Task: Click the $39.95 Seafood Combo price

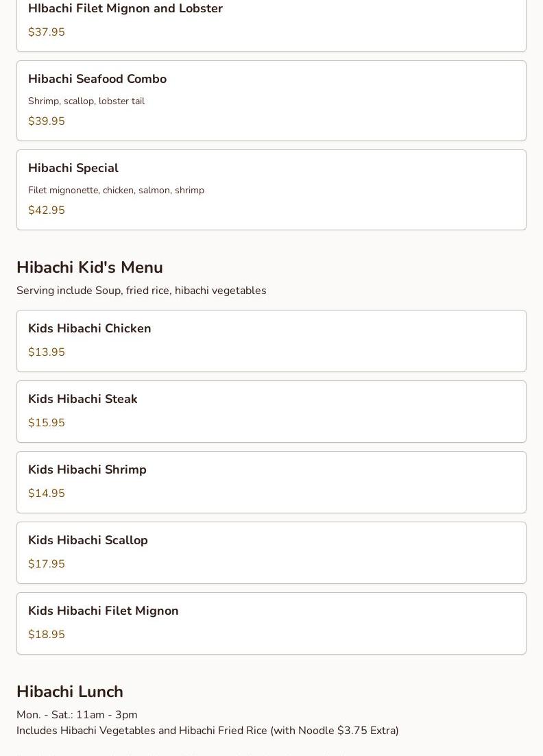Action: [47, 121]
